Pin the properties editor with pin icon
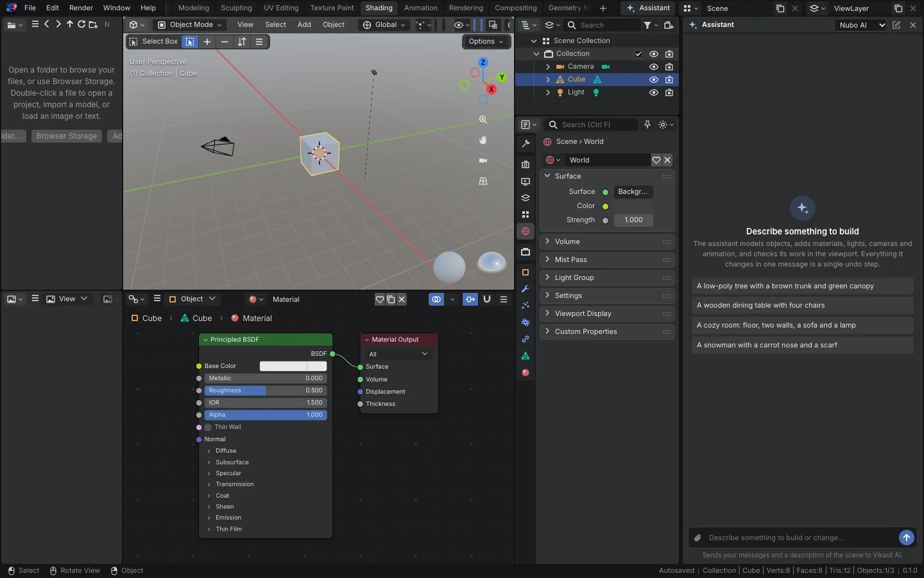 click(647, 125)
